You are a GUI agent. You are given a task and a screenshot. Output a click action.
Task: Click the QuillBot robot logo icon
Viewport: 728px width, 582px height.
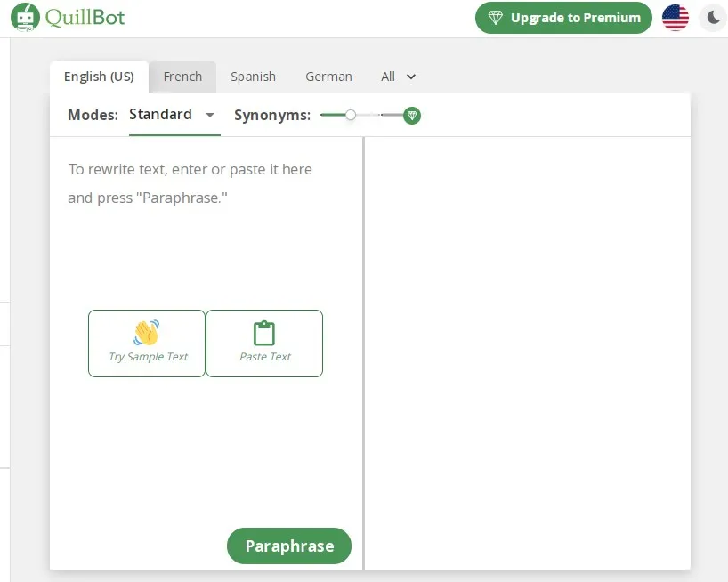pos(26,17)
